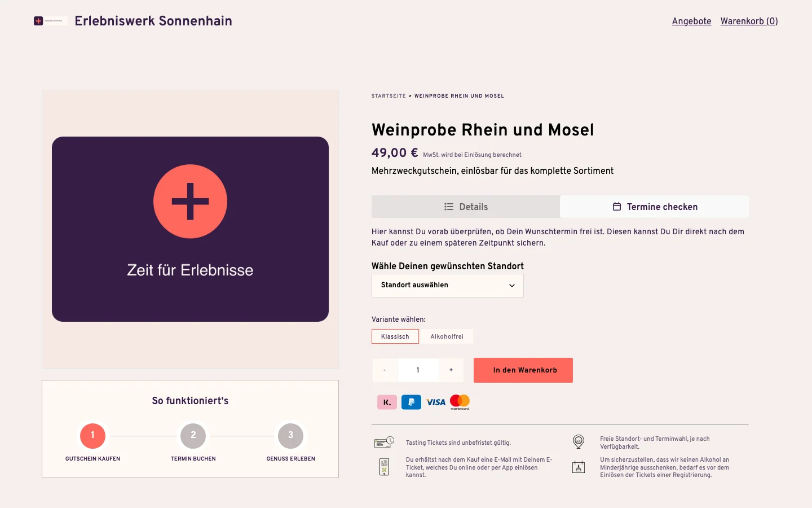Screen dimensions: 812x508
Task: Click the quantity input field
Action: [418, 370]
